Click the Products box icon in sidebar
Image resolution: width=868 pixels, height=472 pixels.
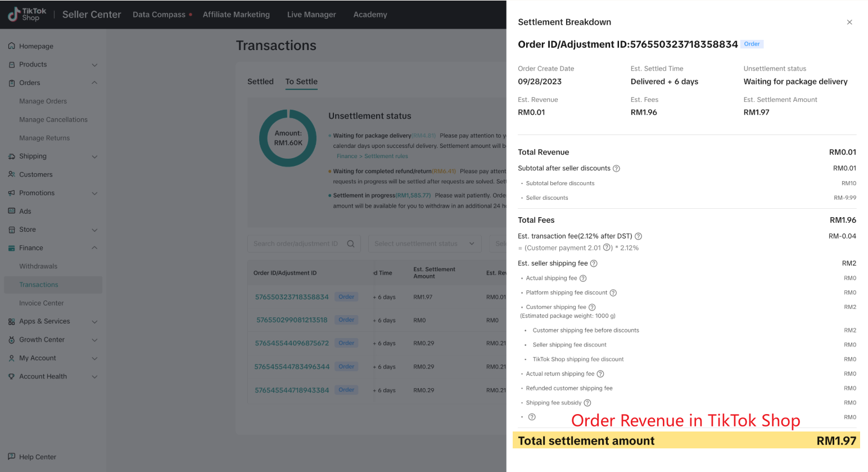tap(12, 65)
